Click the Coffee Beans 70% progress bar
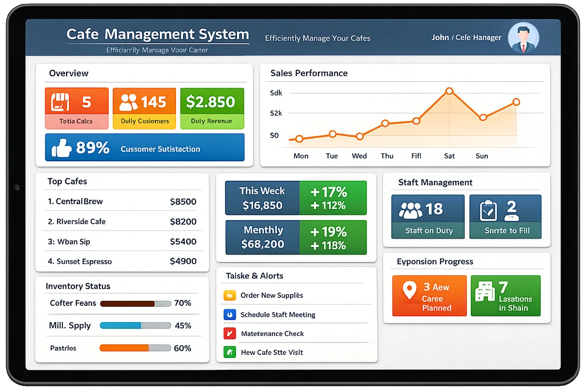584x392 pixels. tap(135, 304)
